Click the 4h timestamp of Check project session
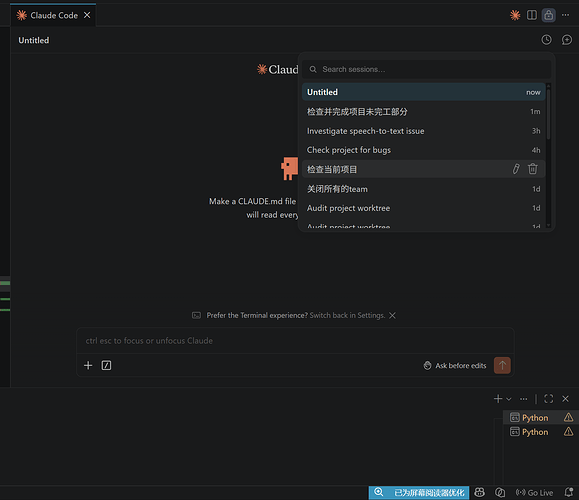The height and width of the screenshot is (500, 579). pyautogui.click(x=536, y=150)
